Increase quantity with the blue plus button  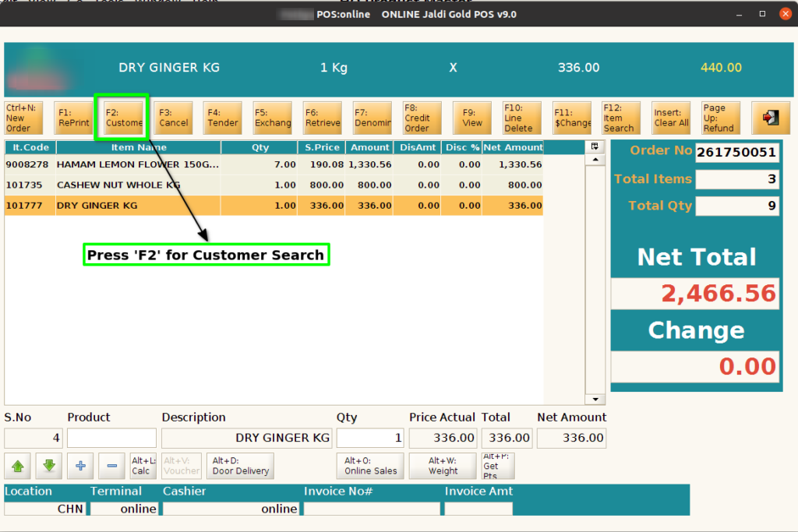[80, 466]
